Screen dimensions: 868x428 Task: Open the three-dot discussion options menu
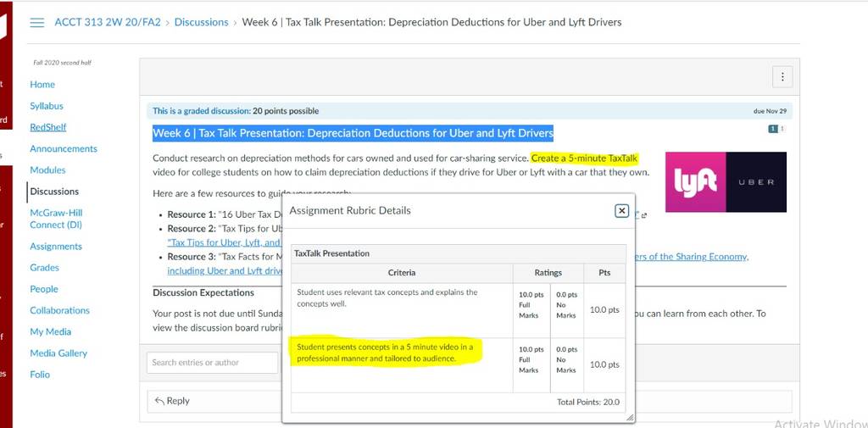point(782,77)
